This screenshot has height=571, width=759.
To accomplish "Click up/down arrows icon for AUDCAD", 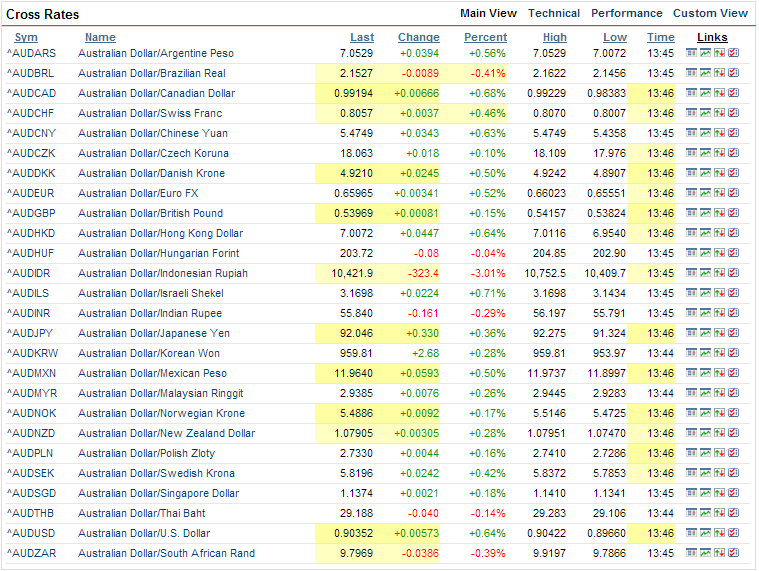I will coord(719,93).
